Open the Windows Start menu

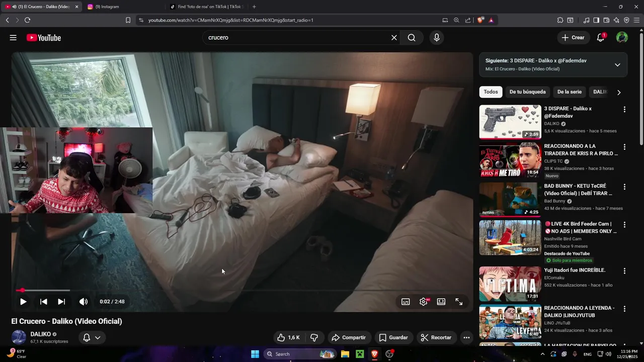[255, 354]
